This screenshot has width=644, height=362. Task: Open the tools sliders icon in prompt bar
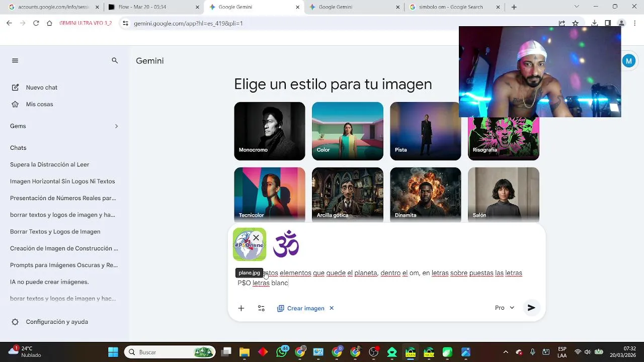coord(261,308)
